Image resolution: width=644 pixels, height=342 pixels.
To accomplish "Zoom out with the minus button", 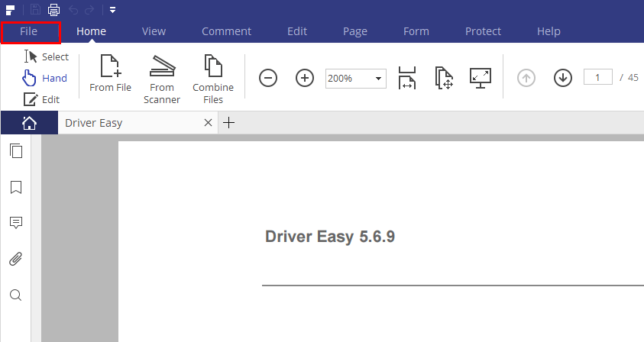I will 268,78.
